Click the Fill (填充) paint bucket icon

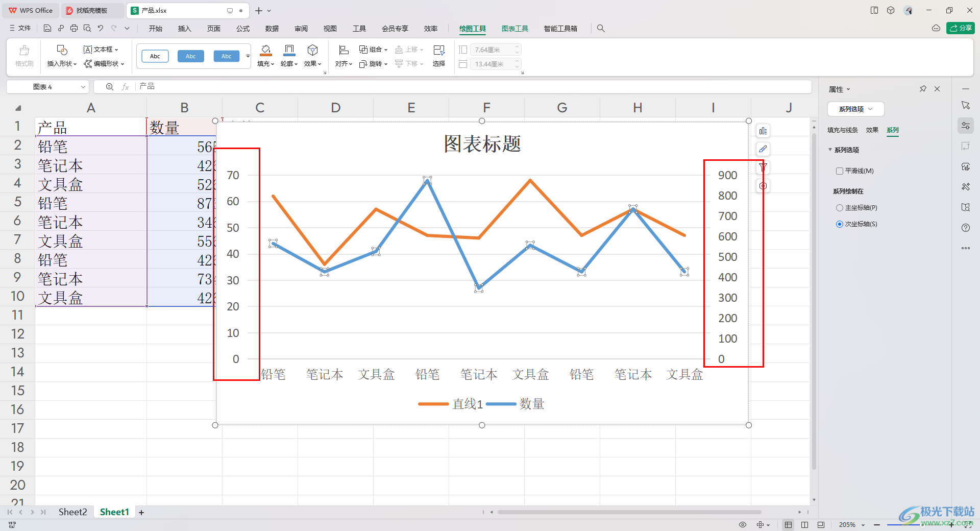[266, 50]
